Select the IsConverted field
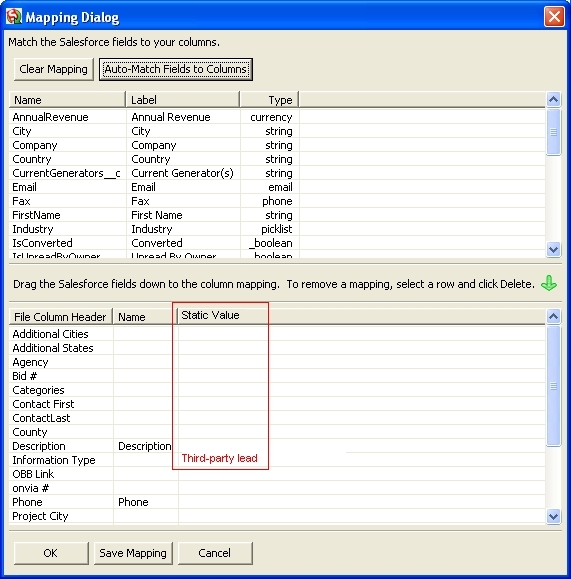This screenshot has height=579, width=571. click(x=42, y=243)
